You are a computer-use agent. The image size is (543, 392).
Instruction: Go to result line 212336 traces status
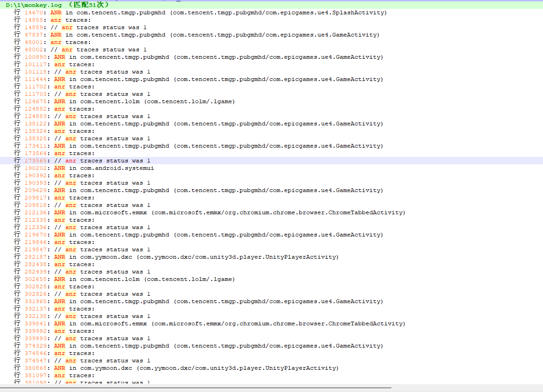[271, 227]
